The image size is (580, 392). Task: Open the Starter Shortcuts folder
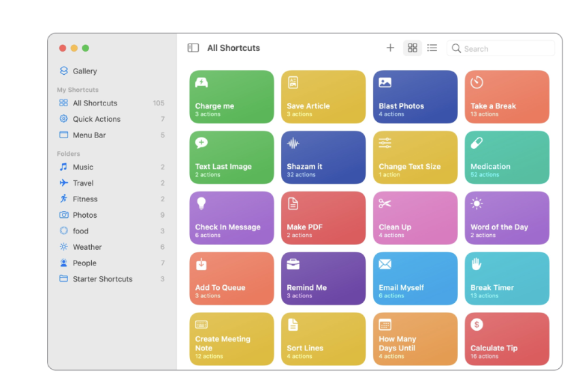coord(102,279)
